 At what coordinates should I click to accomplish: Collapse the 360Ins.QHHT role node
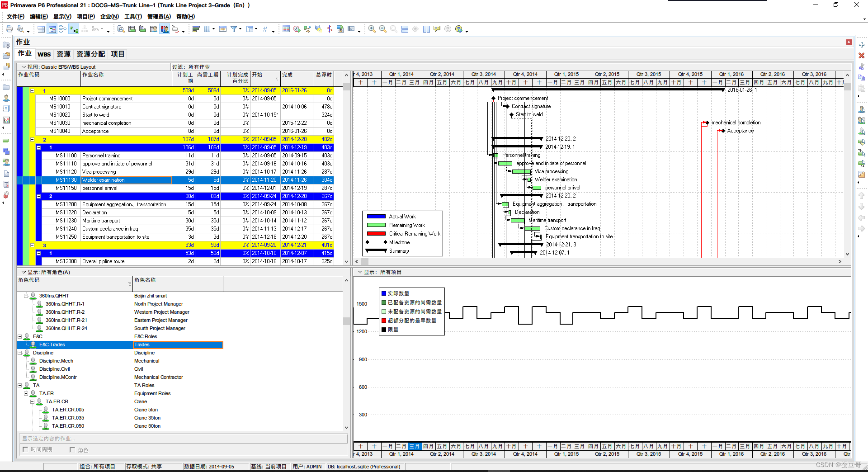coord(26,296)
